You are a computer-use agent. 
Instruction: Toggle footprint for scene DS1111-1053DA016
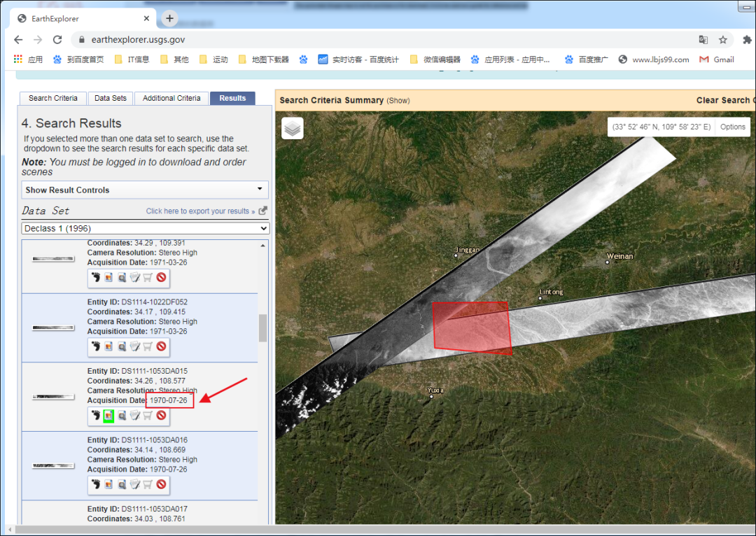[96, 484]
